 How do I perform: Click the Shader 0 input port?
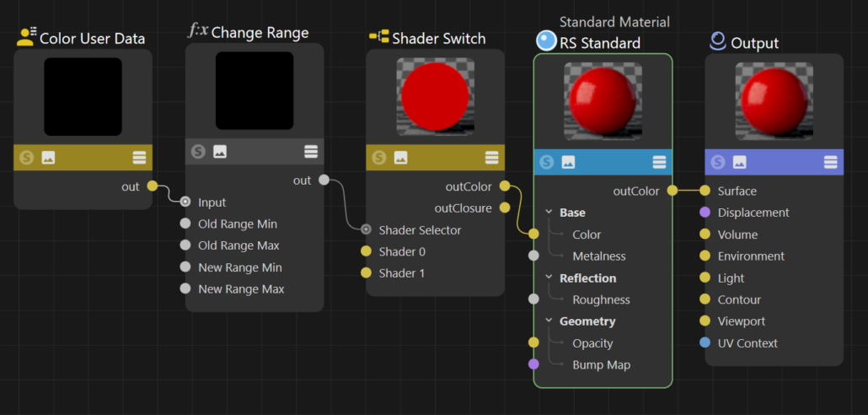(x=366, y=251)
